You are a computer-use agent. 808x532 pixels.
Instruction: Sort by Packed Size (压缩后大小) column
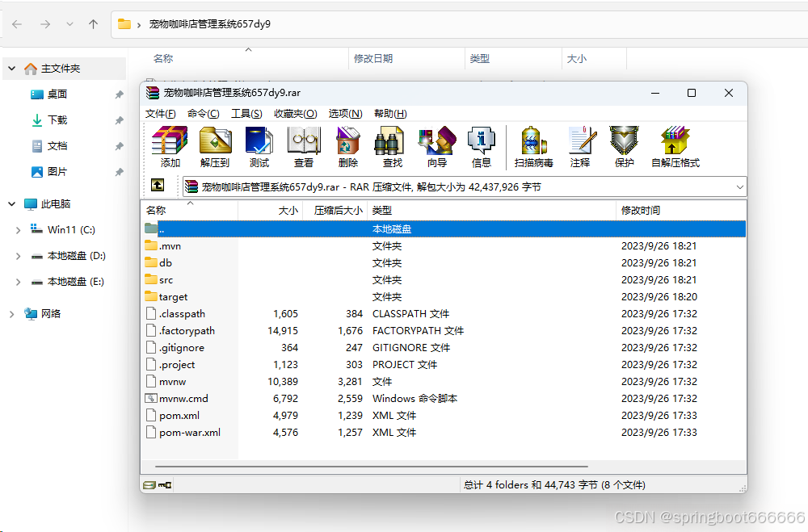click(335, 210)
